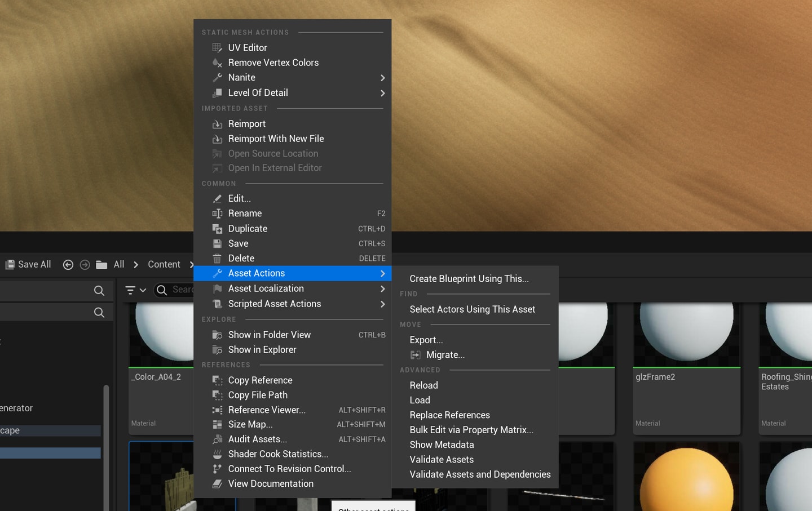
Task: Click the Content breadcrumb
Action: pyautogui.click(x=164, y=265)
